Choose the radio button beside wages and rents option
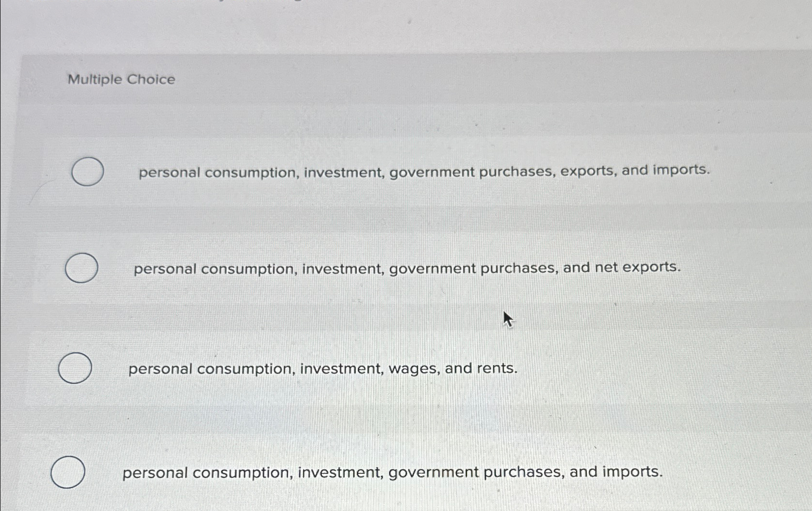 click(75, 368)
